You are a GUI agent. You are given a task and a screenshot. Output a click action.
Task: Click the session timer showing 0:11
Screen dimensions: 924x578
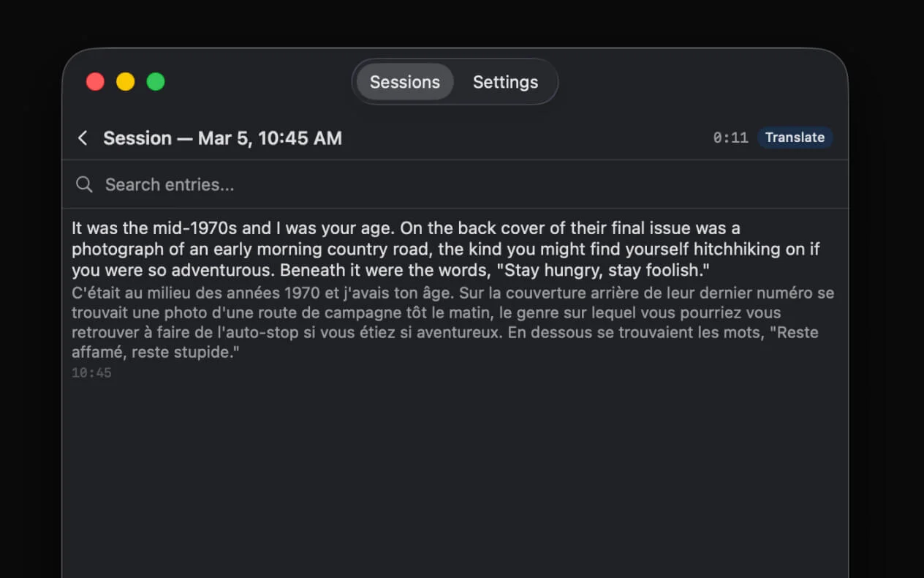(731, 137)
